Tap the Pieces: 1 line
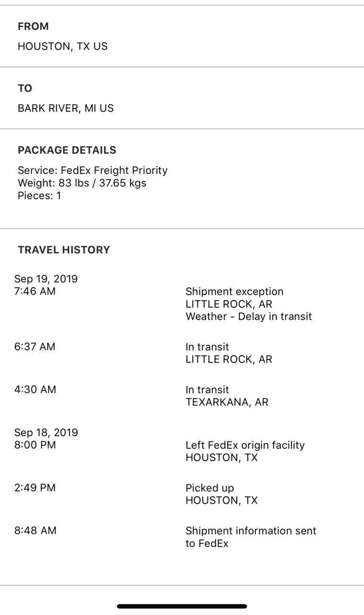 [x=39, y=196]
